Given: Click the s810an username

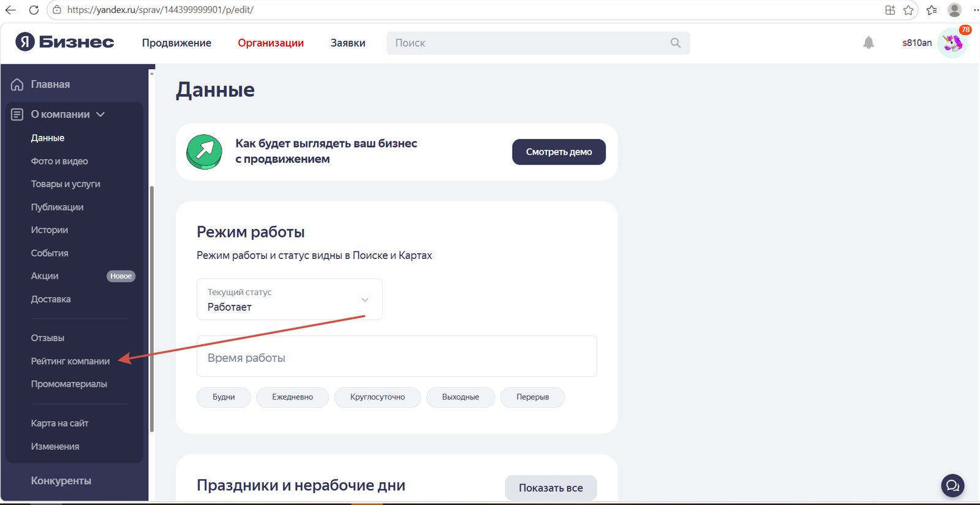Looking at the screenshot, I should coord(917,43).
